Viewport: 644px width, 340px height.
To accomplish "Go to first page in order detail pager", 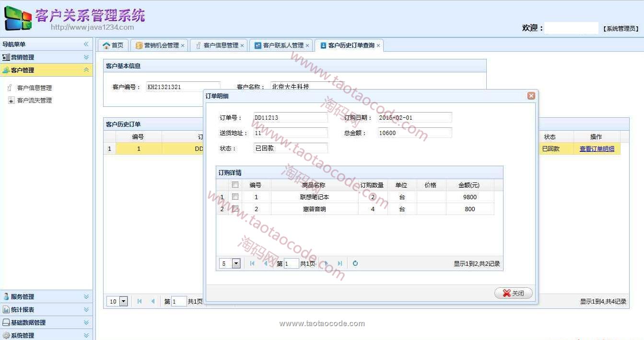I will tap(252, 263).
